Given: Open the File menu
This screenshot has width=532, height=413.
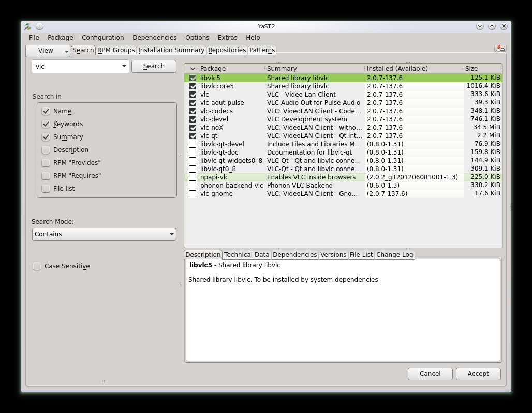Looking at the screenshot, I should 34,38.
